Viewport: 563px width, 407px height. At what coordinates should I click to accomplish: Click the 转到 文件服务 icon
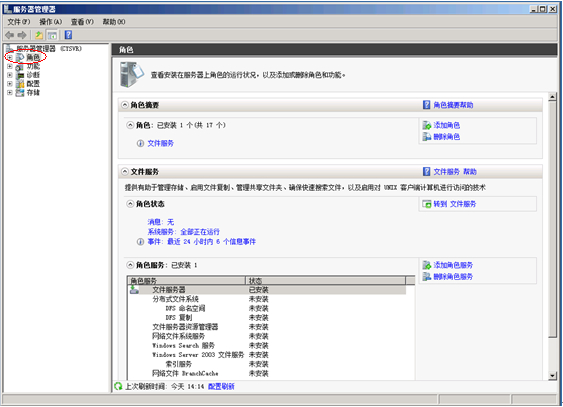427,204
